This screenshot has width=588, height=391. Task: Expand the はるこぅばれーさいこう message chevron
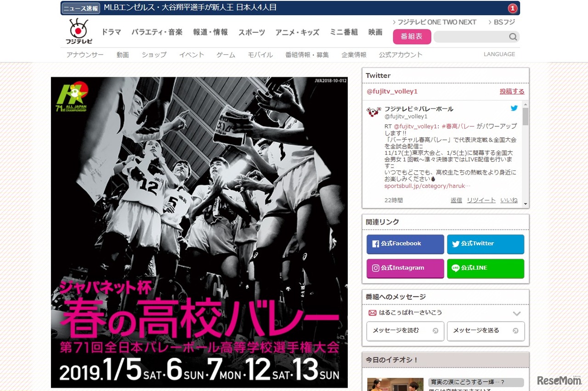point(517,313)
